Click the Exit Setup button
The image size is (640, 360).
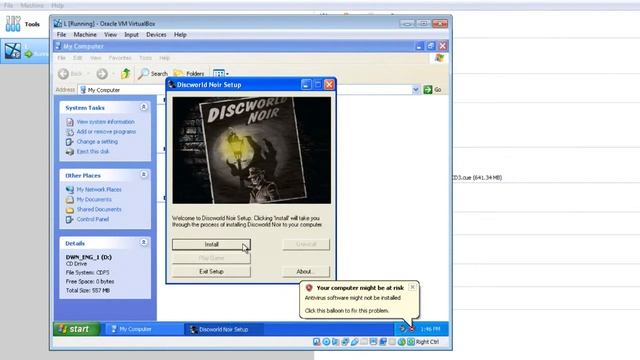pos(211,271)
